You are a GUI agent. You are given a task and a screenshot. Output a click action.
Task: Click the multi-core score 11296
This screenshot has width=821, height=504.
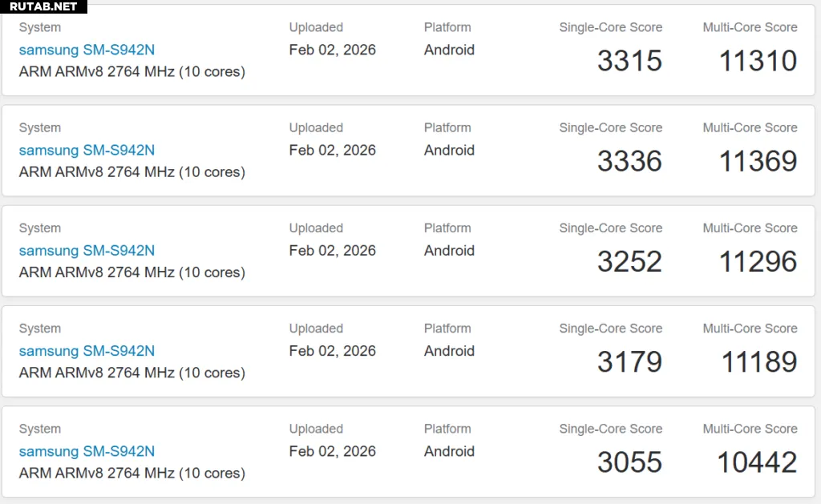(758, 262)
